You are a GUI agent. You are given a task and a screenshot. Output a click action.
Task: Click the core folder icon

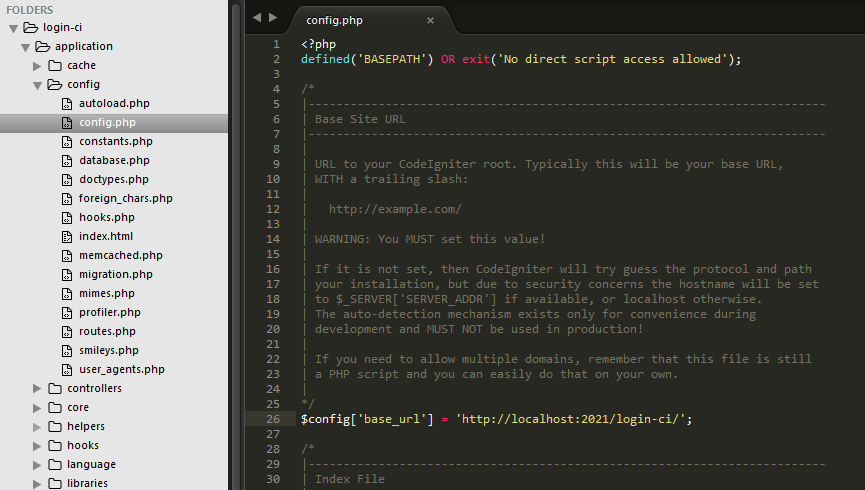tap(55, 408)
